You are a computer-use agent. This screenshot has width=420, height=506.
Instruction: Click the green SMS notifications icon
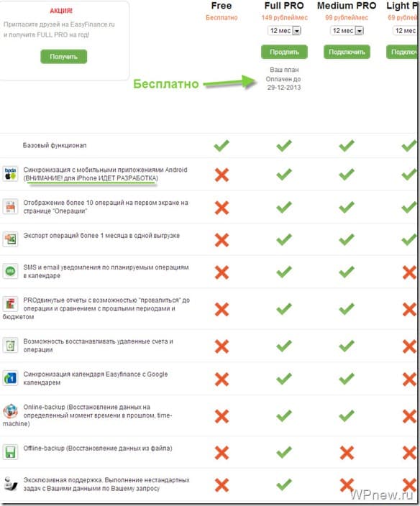10,272
